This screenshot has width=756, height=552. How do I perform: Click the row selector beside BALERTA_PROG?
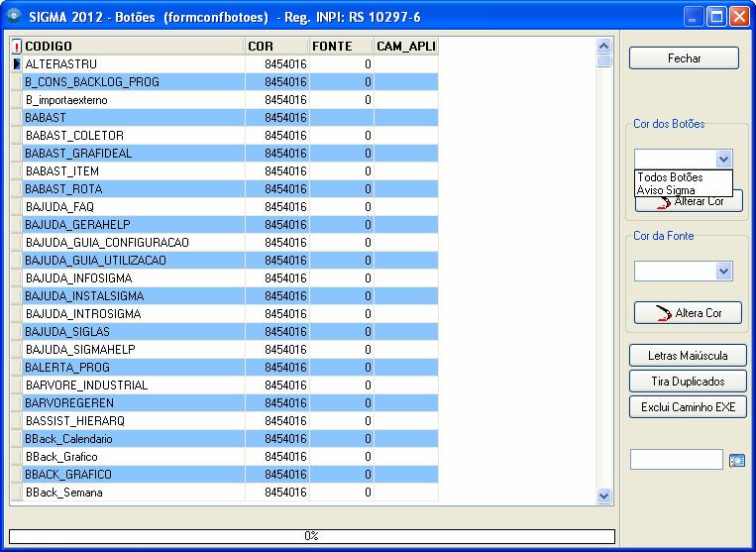click(x=17, y=368)
